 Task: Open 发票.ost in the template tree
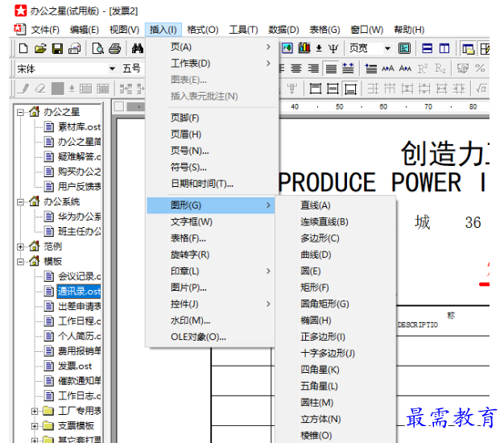point(74,366)
